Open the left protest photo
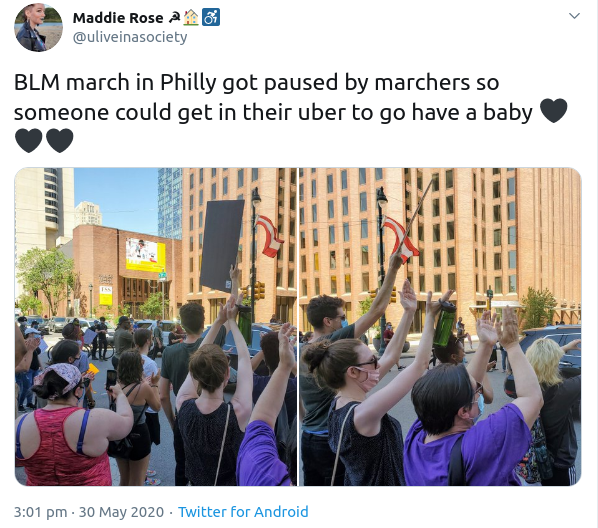Viewport: 598px width, 528px height. coord(156,327)
